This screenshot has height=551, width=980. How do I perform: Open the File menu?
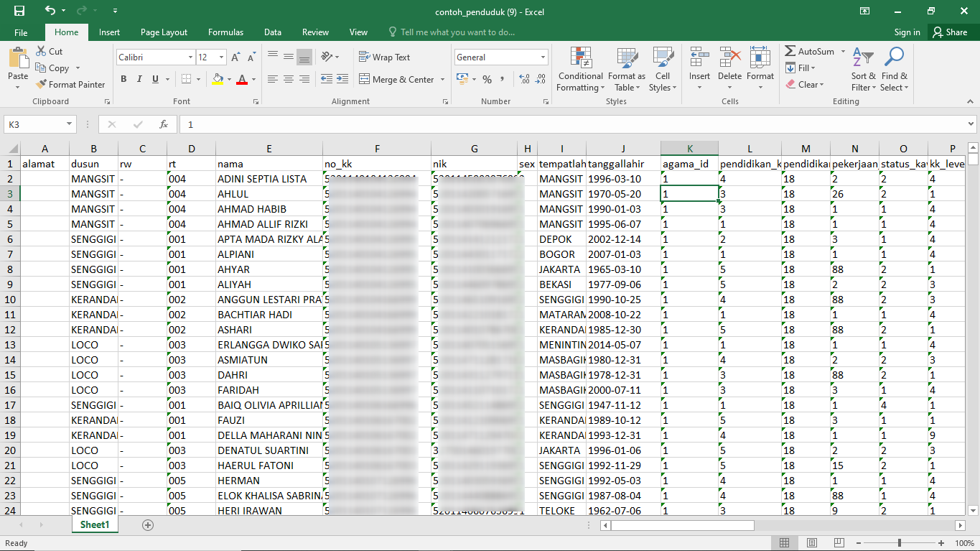21,32
